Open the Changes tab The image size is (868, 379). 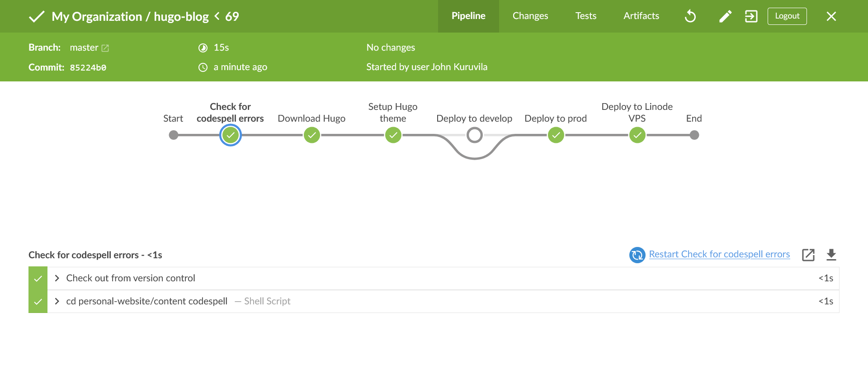pyautogui.click(x=530, y=16)
